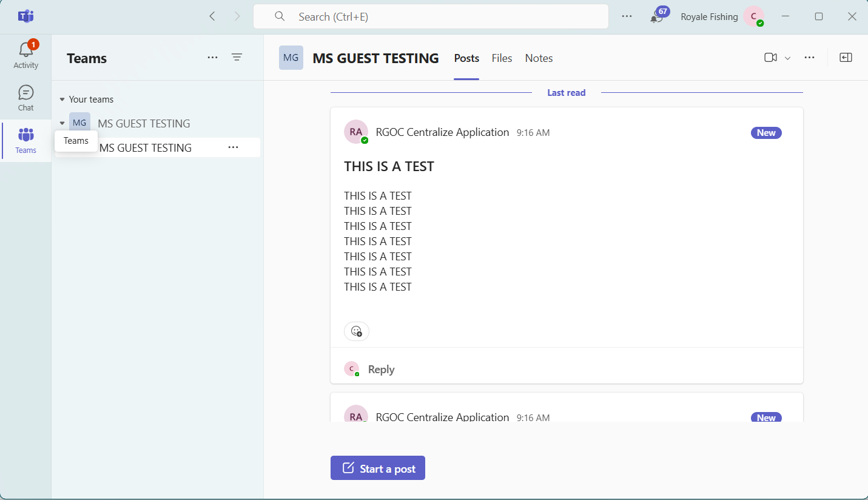Screen dimensions: 868x500
Task: Open the meet options dropdown arrow
Action: click(788, 58)
